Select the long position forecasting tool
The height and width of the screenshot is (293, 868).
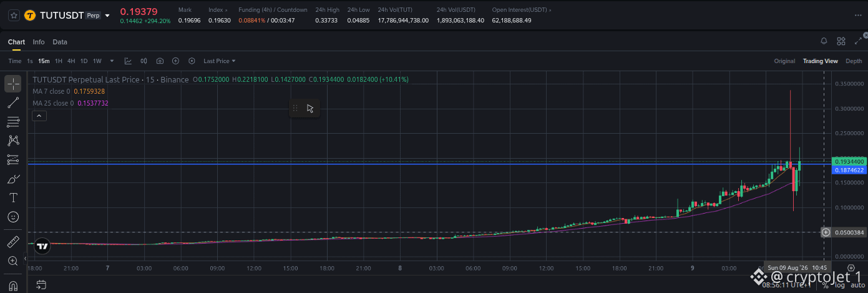[13, 159]
